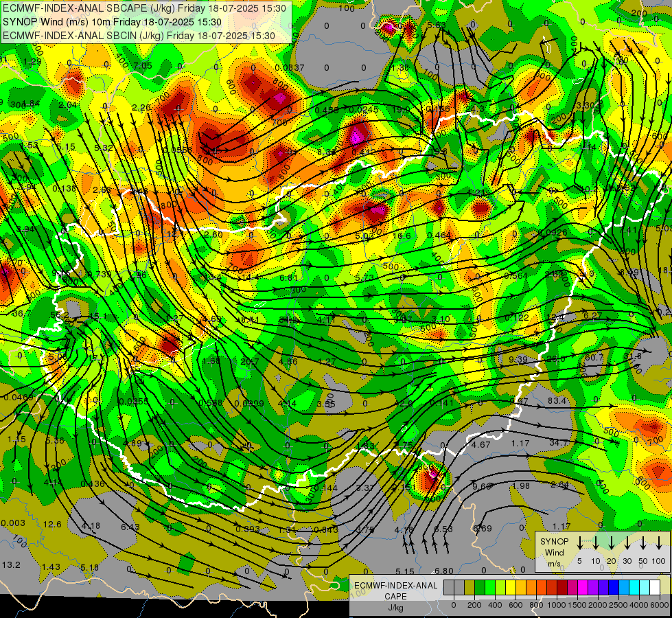
Task: Click the '13.2' value on the map
Action: coord(11,565)
